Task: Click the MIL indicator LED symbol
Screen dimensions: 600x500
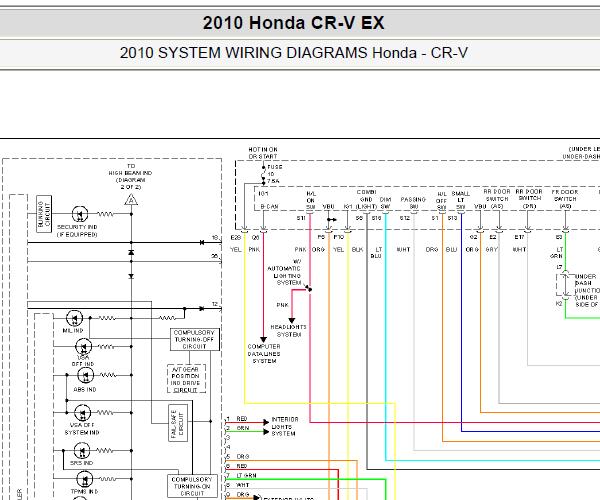Action: click(x=74, y=318)
